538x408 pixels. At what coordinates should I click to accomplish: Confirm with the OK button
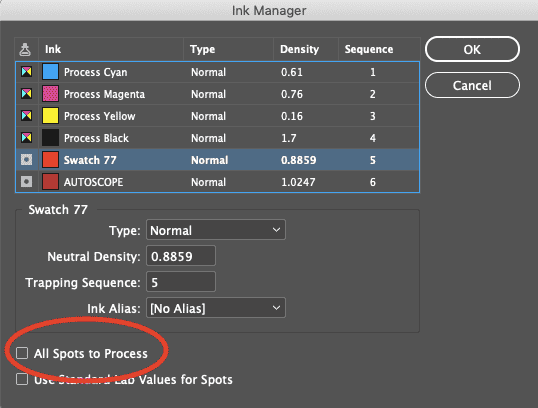[x=472, y=49]
